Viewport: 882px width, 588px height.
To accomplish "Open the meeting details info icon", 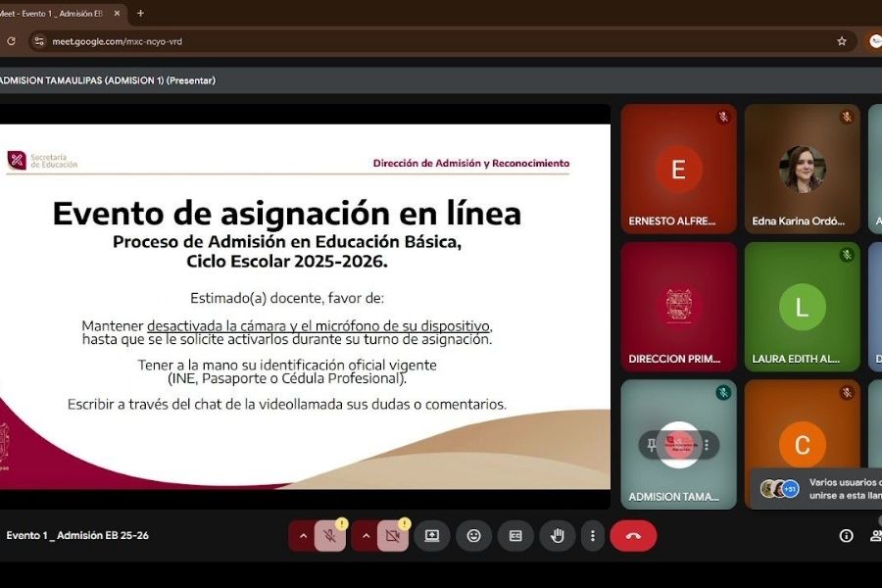I will pos(846,536).
